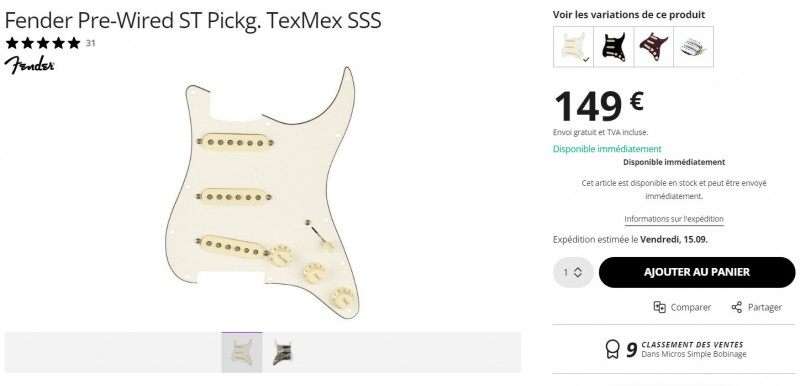Choose the pickup set variation thumbnail
This screenshot has height=386, width=800.
click(693, 47)
